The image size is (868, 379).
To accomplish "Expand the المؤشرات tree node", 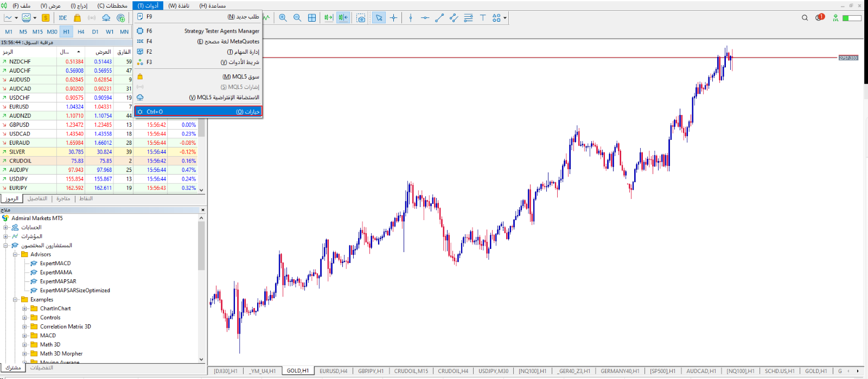I will [6, 236].
